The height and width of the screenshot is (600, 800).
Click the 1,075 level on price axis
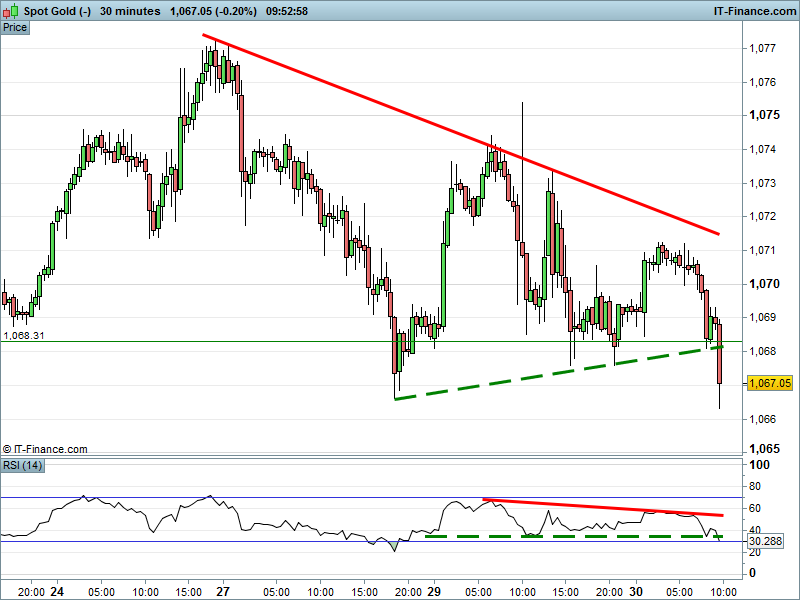[x=764, y=115]
